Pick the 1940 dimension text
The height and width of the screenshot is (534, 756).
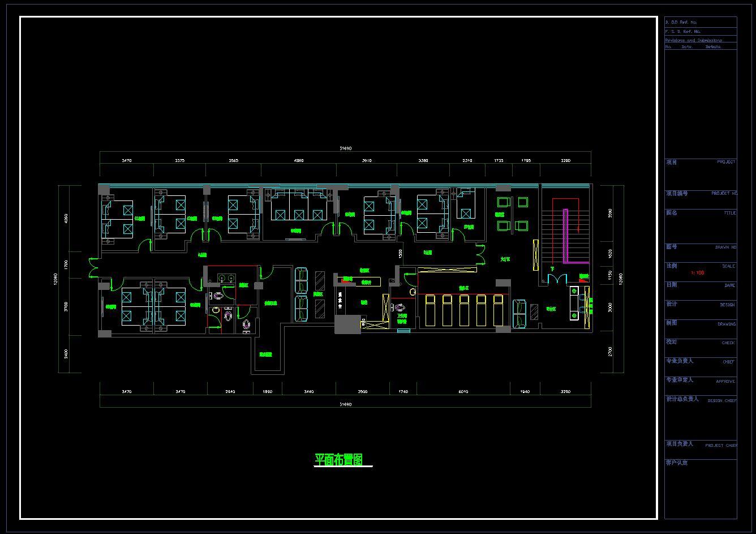525,392
